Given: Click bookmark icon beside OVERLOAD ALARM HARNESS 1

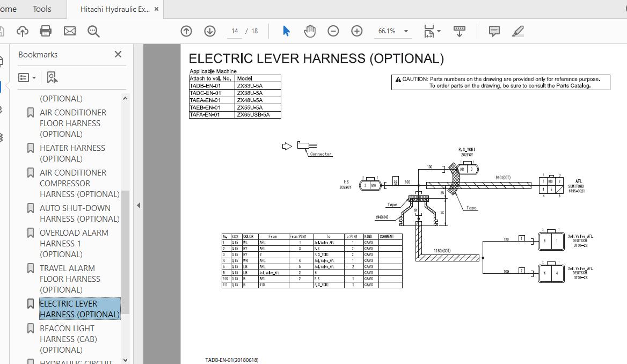Looking at the screenshot, I should [31, 233].
